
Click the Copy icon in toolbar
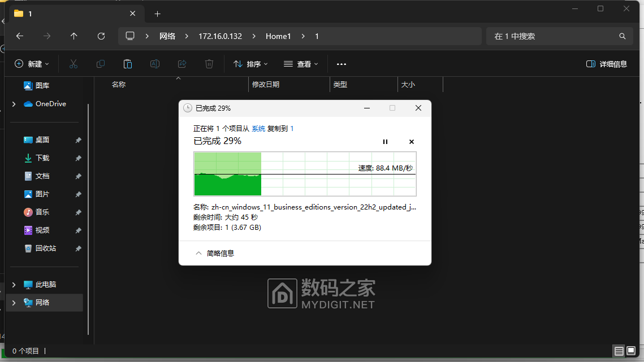point(101,64)
